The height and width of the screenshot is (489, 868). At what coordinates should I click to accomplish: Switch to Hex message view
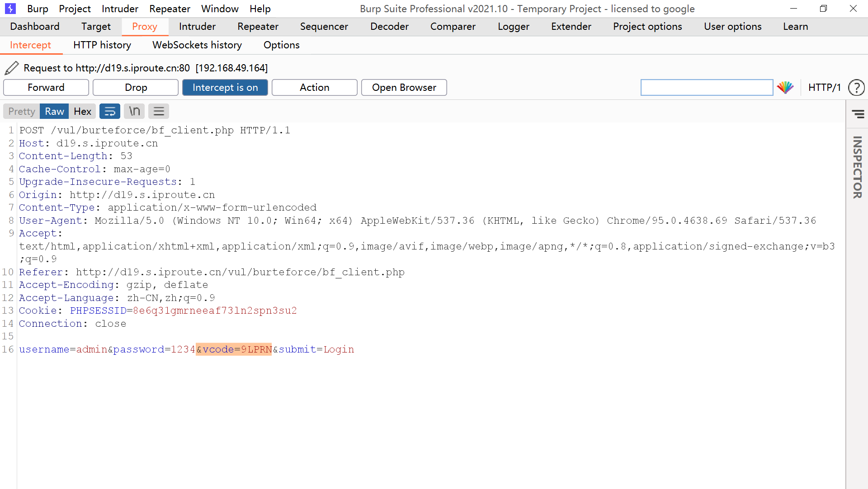[x=82, y=111]
